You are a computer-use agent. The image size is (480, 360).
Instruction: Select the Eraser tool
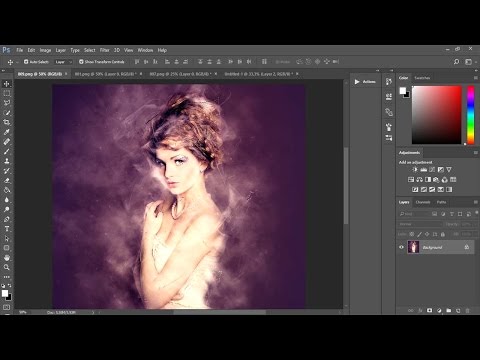click(7, 180)
